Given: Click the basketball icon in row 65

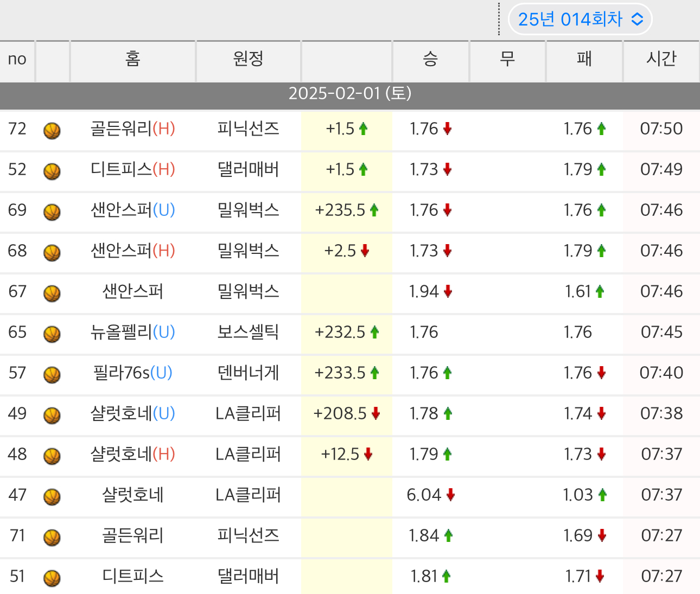Looking at the screenshot, I should (x=52, y=334).
